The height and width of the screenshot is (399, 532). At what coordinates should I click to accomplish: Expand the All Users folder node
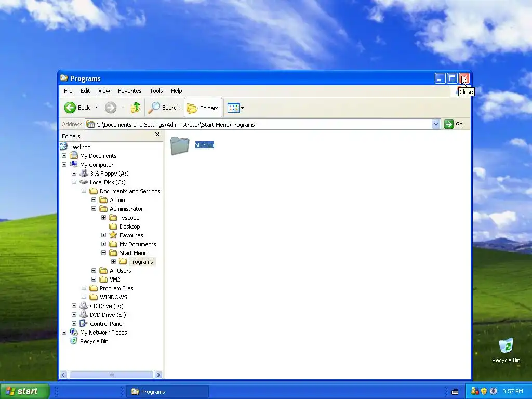click(x=94, y=270)
